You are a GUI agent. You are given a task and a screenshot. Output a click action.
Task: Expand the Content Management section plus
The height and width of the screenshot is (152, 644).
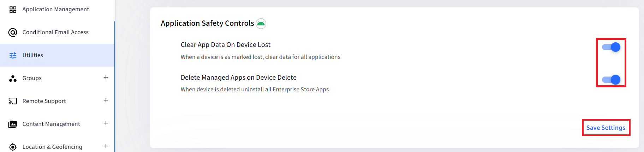[106, 123]
